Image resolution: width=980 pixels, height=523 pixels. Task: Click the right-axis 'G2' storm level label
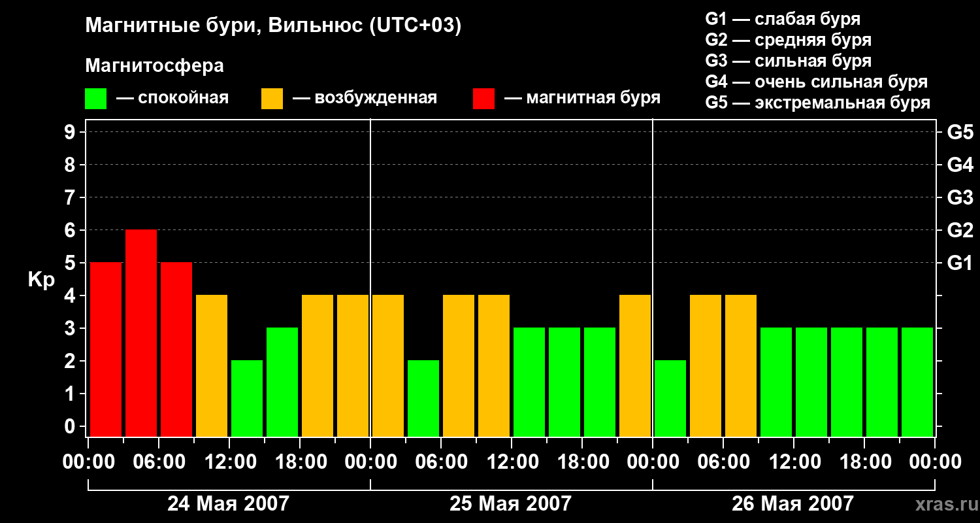[960, 231]
